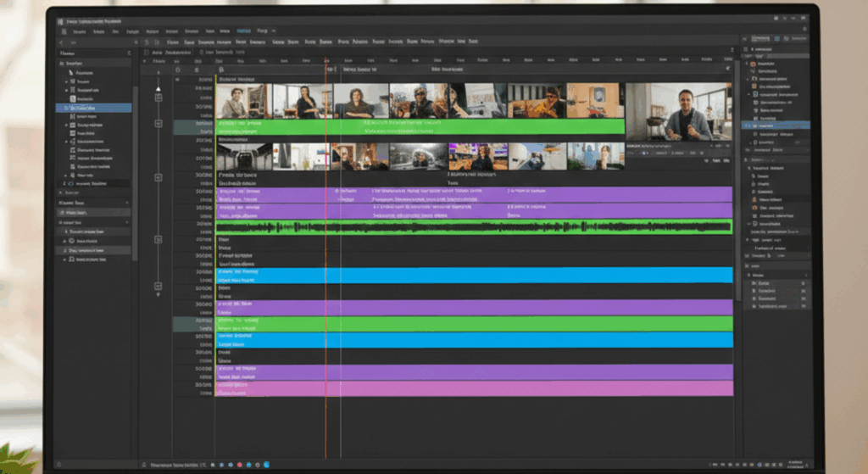Select the large thumbnail of the man in a cardigan
Screen dimensions: 868x474
click(x=679, y=111)
